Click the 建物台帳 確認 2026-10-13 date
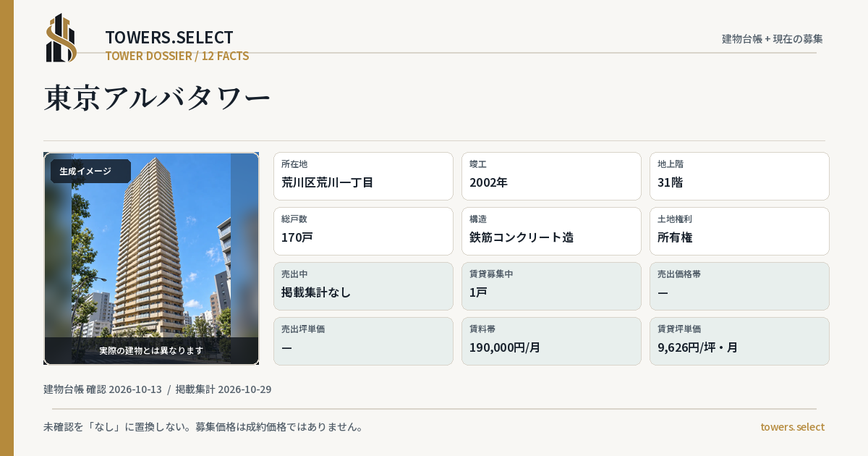Viewport: 868px width, 456px height. pos(103,389)
